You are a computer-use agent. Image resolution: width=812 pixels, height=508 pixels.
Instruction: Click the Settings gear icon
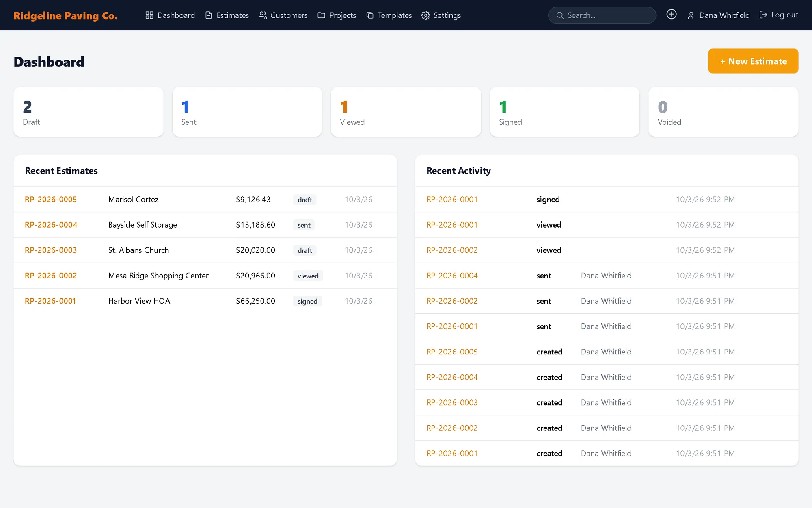click(x=425, y=15)
